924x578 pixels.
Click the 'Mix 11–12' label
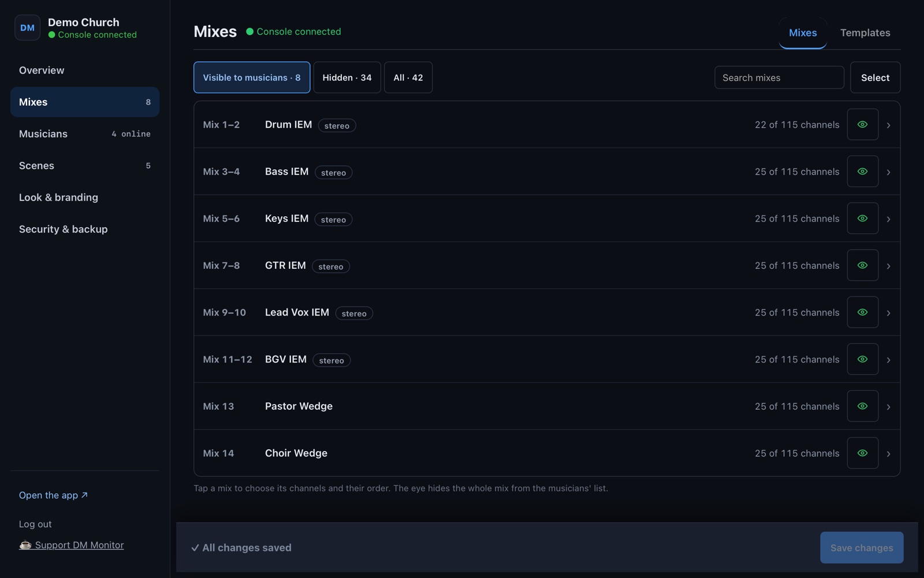pyautogui.click(x=228, y=359)
